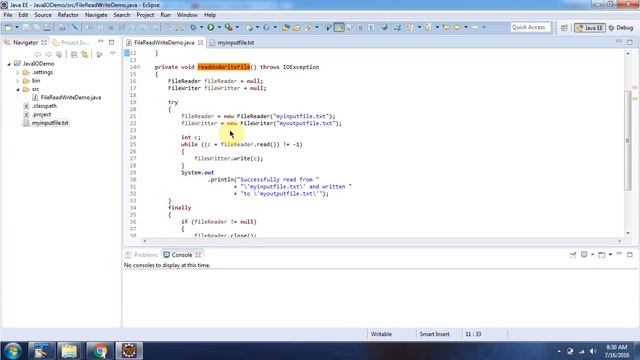This screenshot has width=640, height=360.
Task: Toggle the fold marker on line 14
Action: pos(139,67)
